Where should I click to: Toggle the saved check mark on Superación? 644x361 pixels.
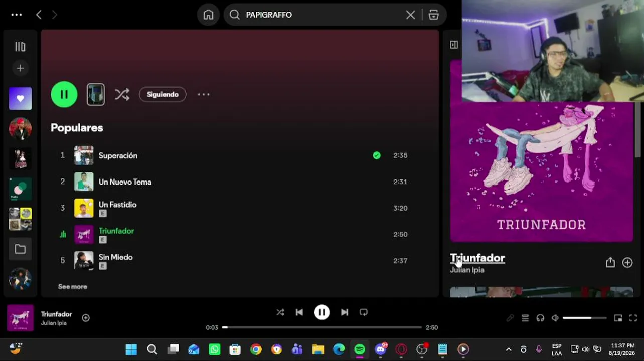[x=377, y=155]
